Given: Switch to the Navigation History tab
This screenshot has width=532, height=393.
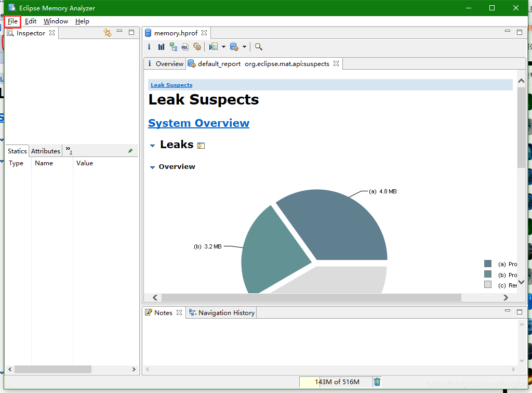Looking at the screenshot, I should pos(221,312).
